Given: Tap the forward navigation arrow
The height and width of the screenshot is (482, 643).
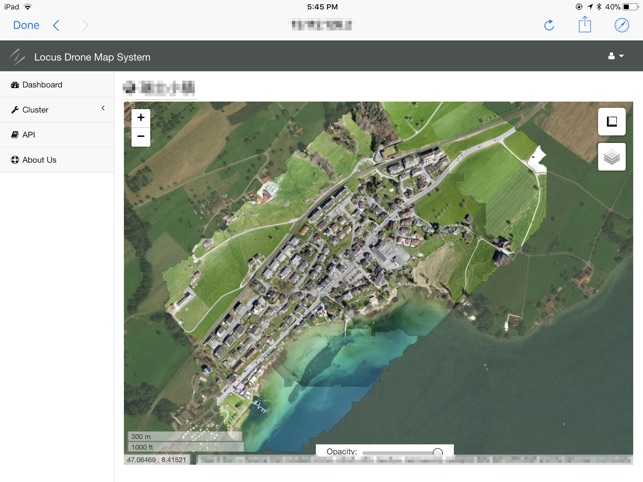Looking at the screenshot, I should 85,25.
